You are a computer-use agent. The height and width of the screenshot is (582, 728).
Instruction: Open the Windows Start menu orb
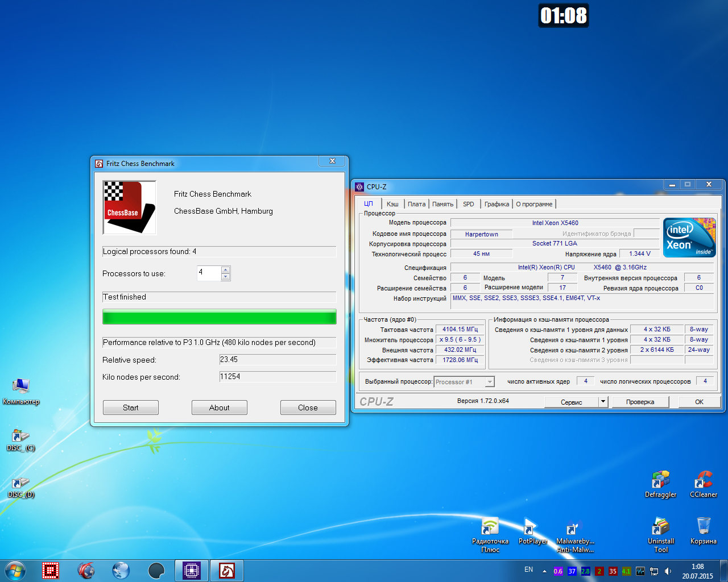[x=15, y=570]
